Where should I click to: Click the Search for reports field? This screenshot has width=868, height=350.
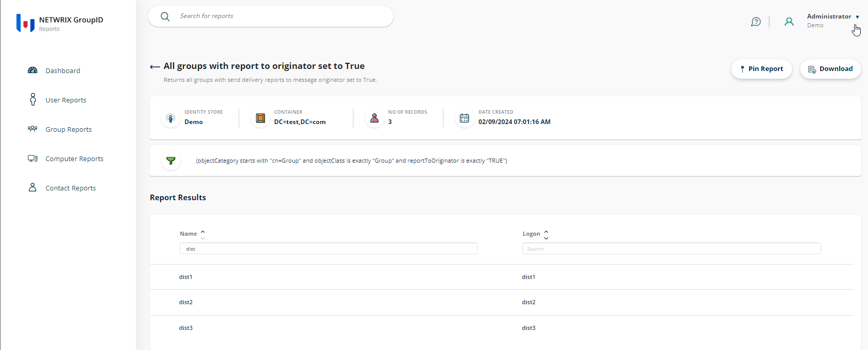pyautogui.click(x=271, y=16)
